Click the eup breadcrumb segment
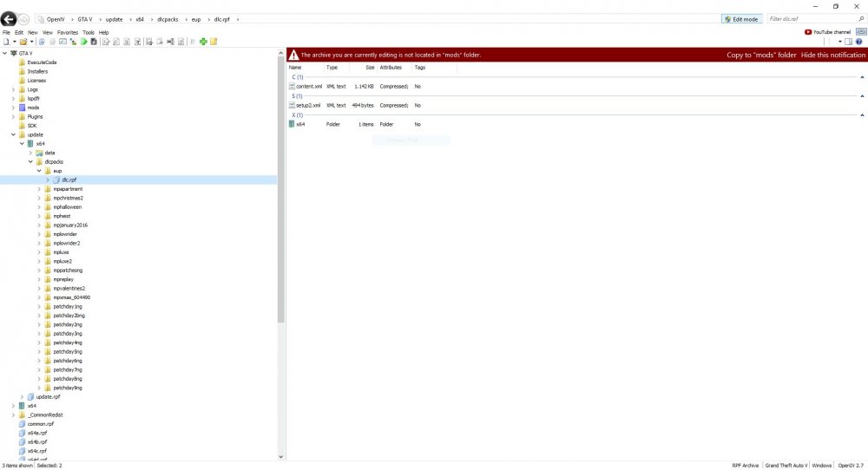The height and width of the screenshot is (470, 868). (x=196, y=19)
